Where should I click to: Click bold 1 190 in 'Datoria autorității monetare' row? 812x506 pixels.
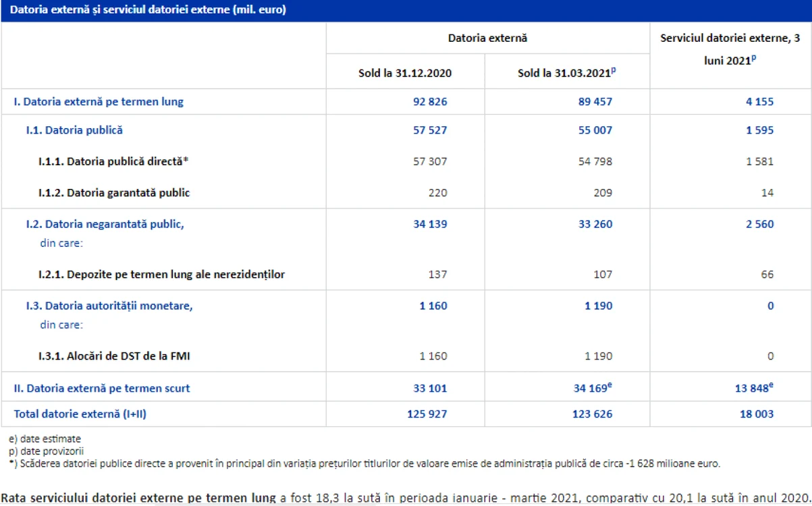click(x=599, y=306)
